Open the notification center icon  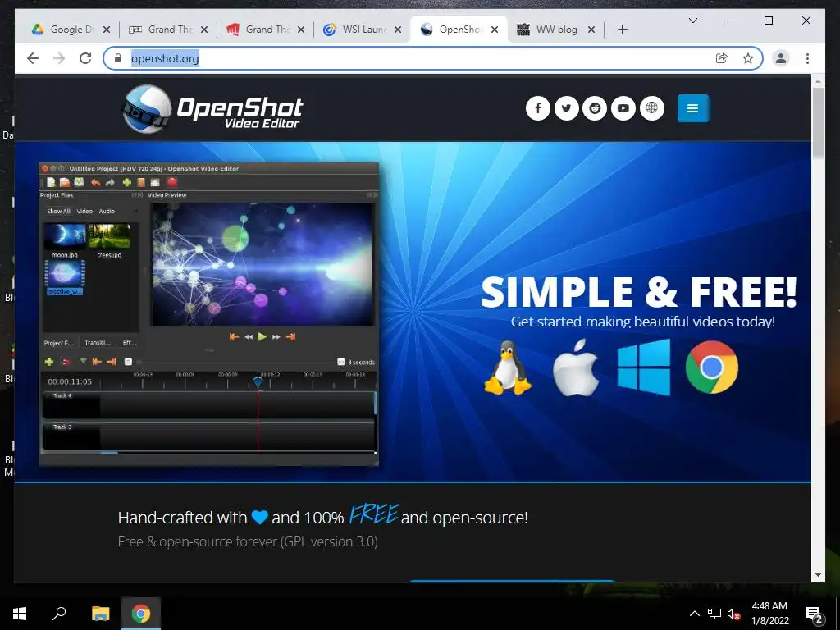coord(815,614)
